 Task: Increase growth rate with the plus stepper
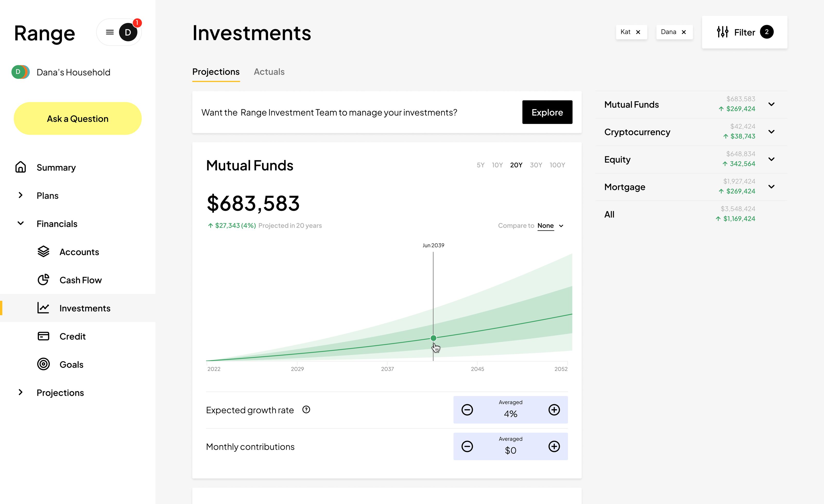coord(554,410)
